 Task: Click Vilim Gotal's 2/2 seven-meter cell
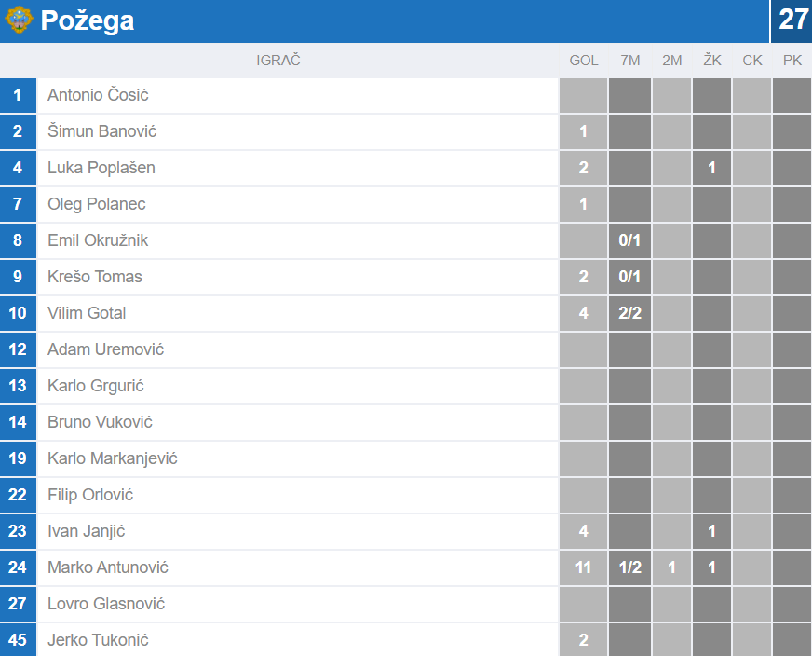(630, 313)
